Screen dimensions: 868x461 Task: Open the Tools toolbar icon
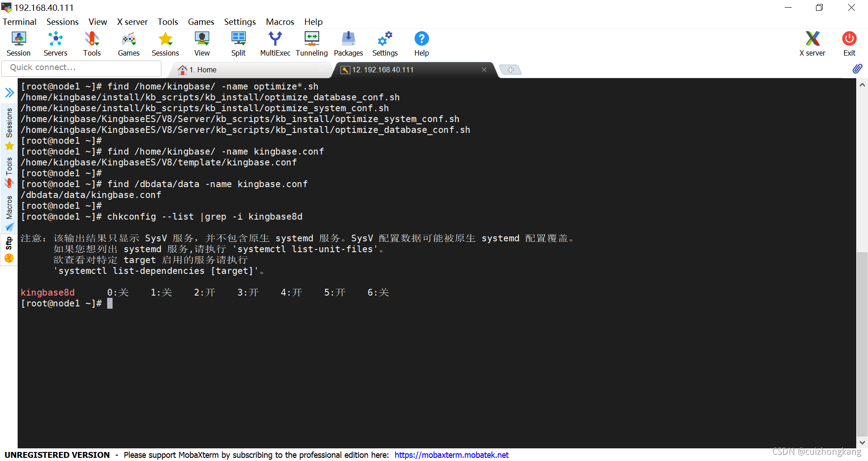pos(92,44)
